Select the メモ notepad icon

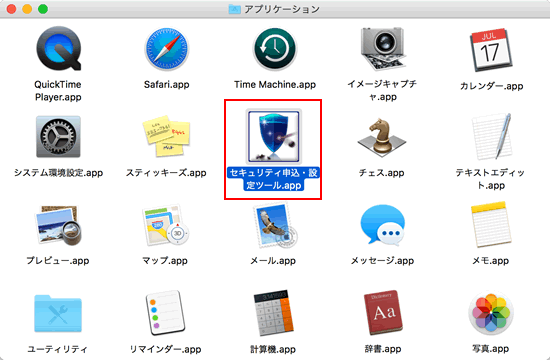click(491, 225)
